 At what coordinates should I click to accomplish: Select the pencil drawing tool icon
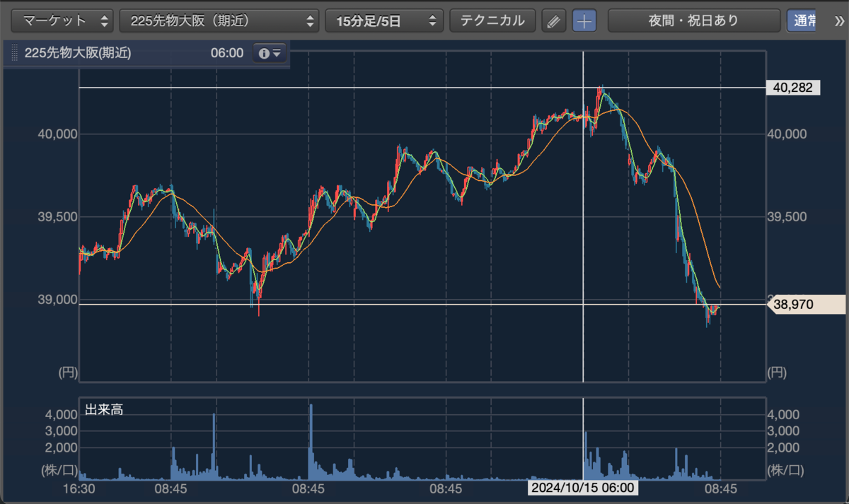(x=554, y=21)
